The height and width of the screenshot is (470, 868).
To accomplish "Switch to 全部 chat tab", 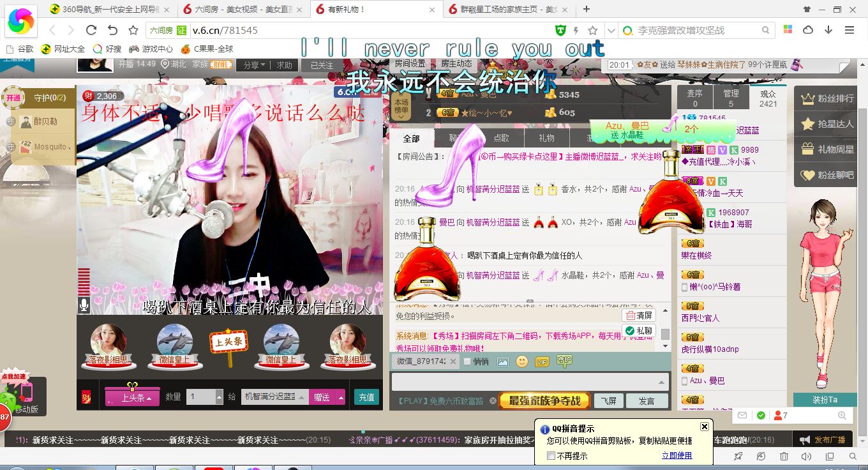I will (x=412, y=138).
